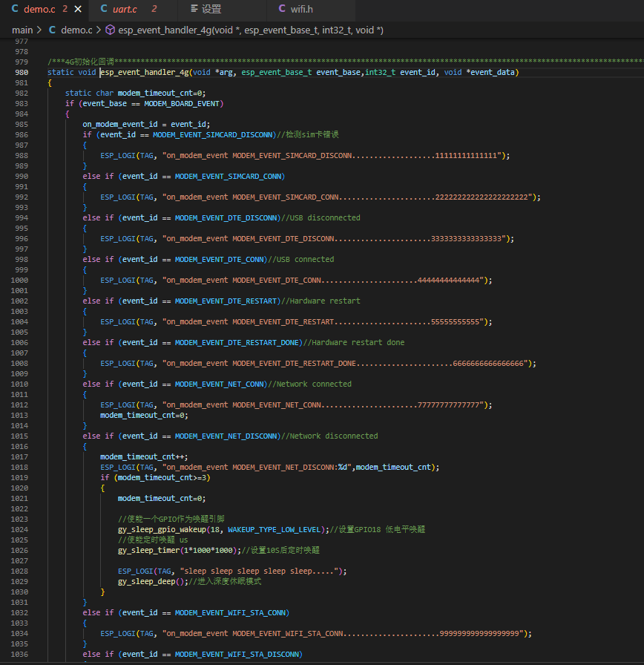
Task: Click MODEM_EVENT_WIFI_STA_CONN condition on line 1032
Action: click(230, 613)
